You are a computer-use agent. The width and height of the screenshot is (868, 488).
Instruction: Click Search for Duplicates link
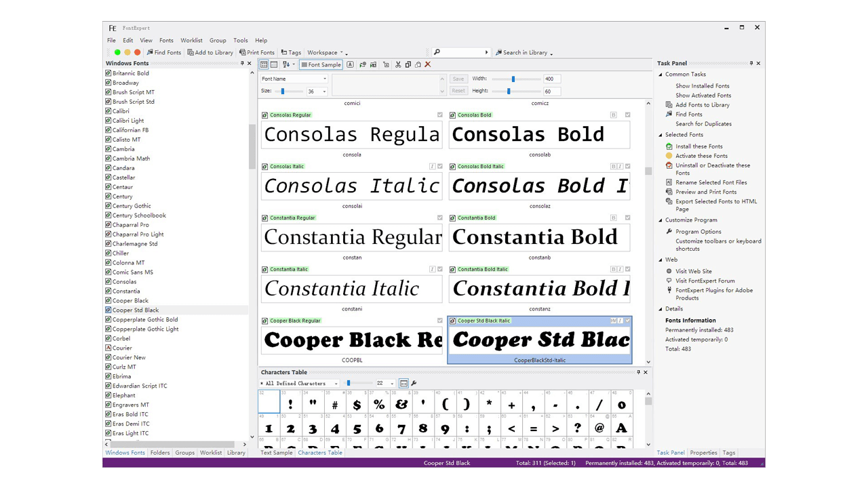(x=703, y=124)
